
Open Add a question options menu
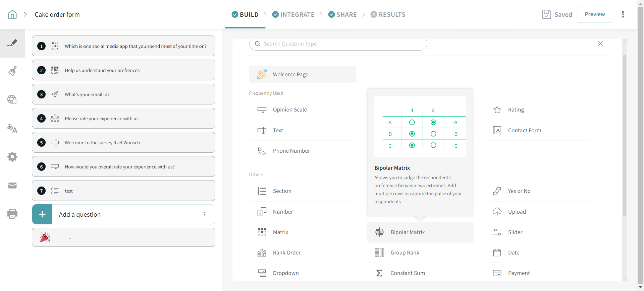coord(205,214)
